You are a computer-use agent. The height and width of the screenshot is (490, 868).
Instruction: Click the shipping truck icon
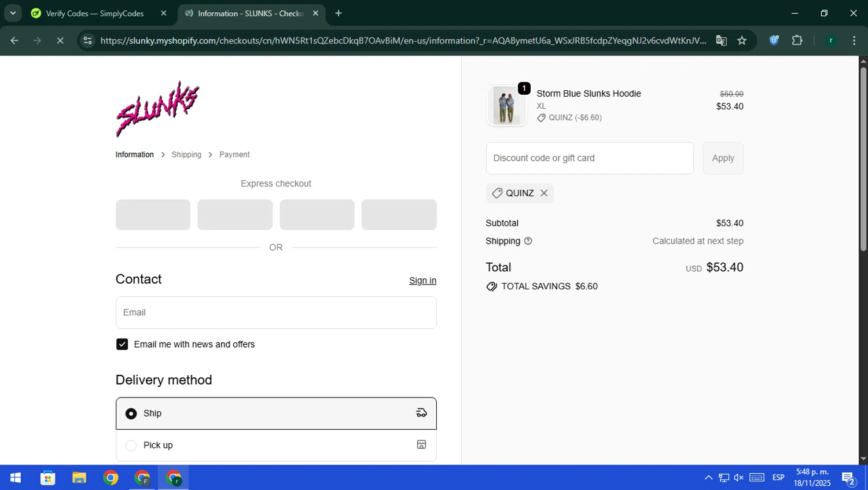[x=421, y=412]
